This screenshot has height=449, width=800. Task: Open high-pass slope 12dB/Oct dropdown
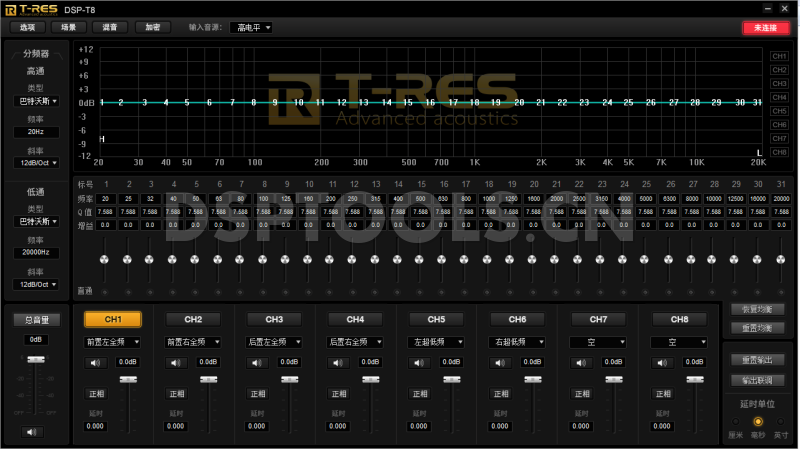(x=36, y=163)
